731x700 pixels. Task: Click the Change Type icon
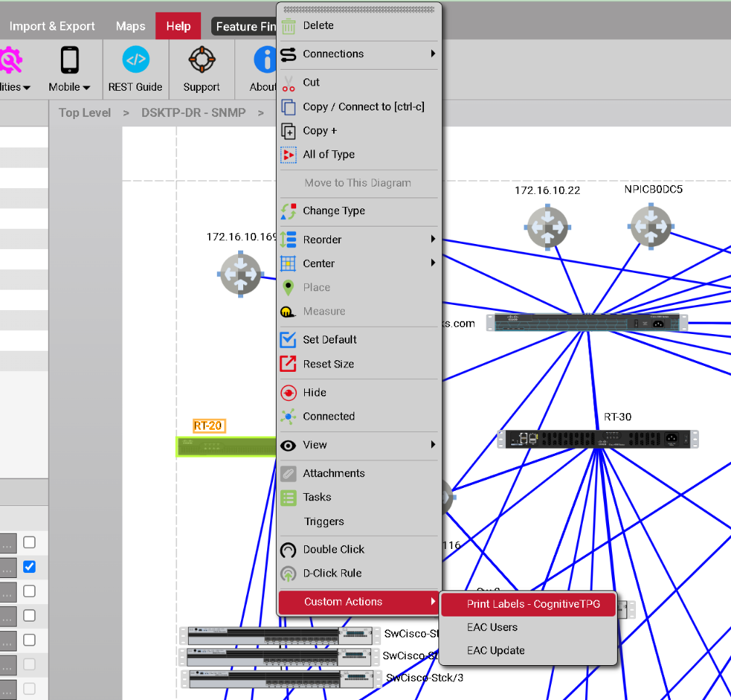point(289,211)
